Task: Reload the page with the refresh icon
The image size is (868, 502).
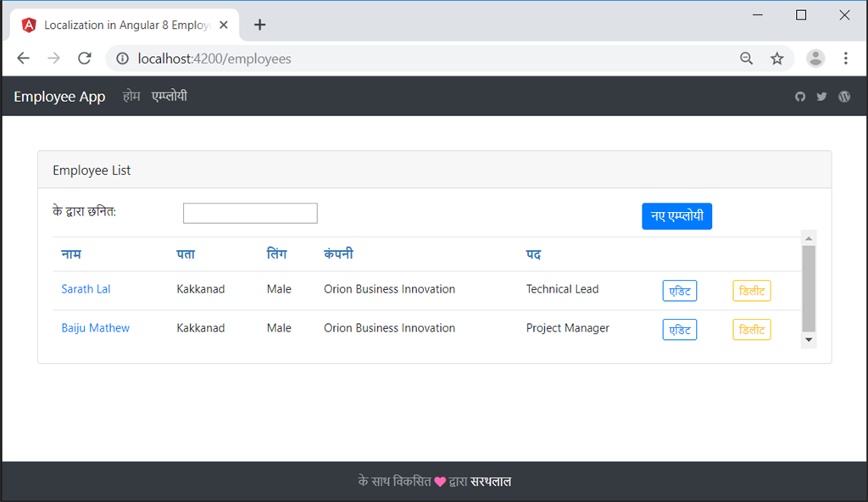Action: tap(84, 58)
